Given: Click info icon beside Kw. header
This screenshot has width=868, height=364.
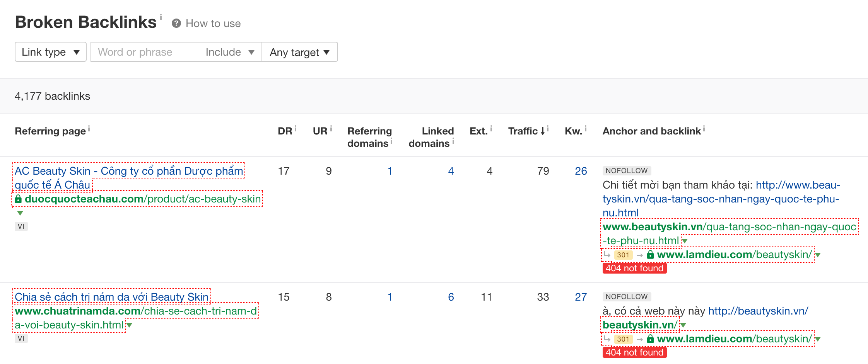Looking at the screenshot, I should [x=586, y=129].
